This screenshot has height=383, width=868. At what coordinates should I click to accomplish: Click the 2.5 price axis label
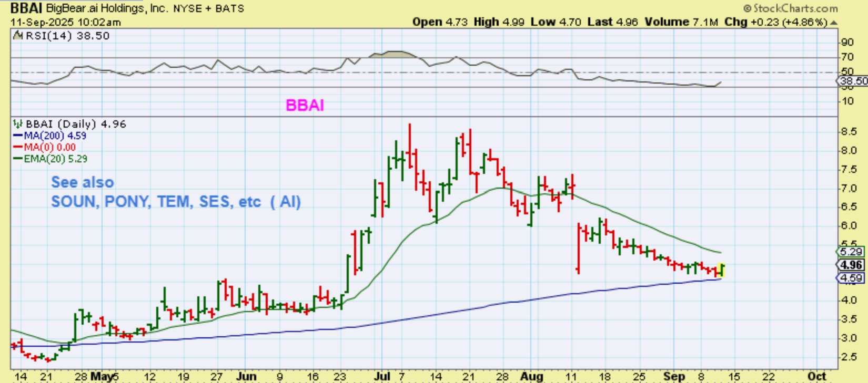[849, 357]
